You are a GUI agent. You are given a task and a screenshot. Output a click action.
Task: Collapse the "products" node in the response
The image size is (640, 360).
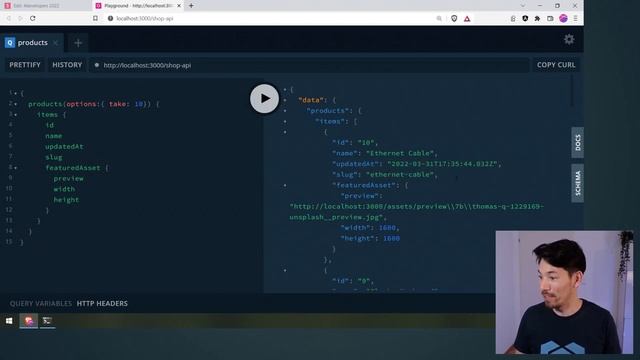285,111
